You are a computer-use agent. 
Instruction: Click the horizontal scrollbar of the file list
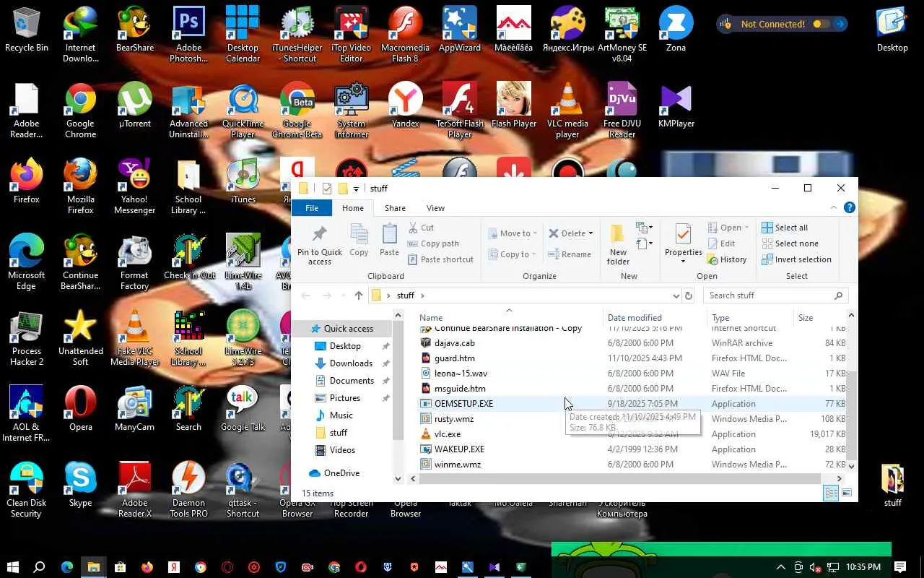tap(619, 478)
